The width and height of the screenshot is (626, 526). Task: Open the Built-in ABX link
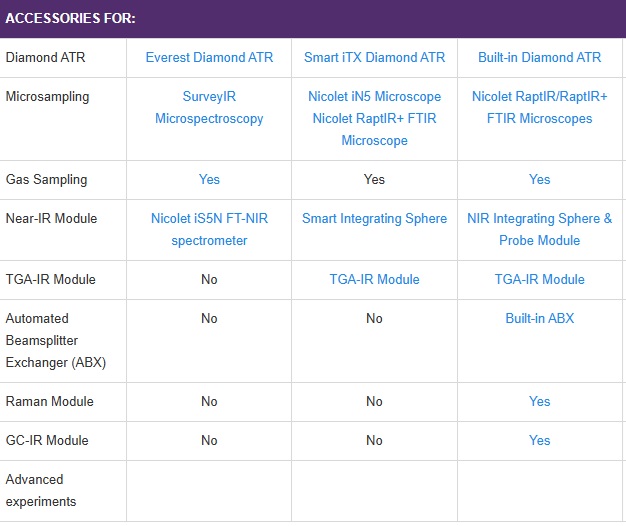click(539, 318)
